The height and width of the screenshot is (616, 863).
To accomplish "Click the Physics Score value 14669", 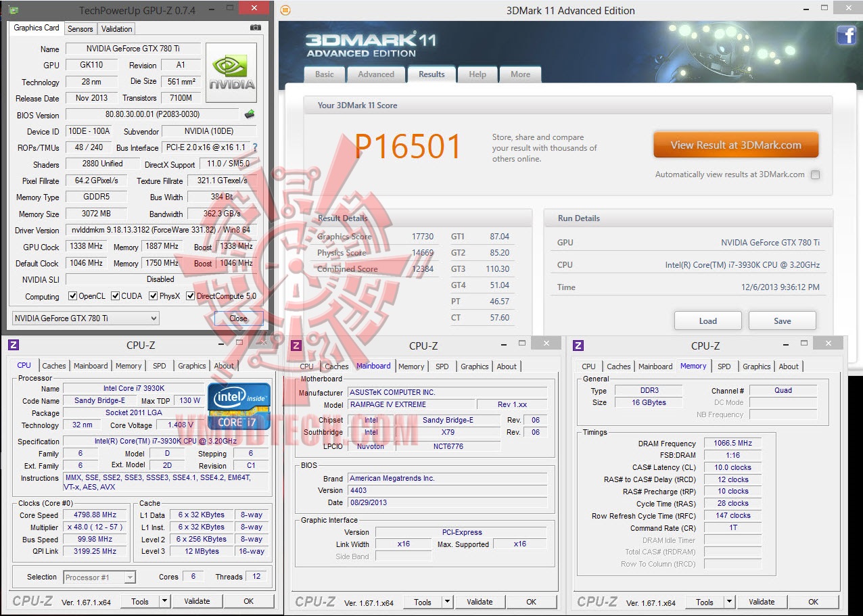I will click(423, 253).
